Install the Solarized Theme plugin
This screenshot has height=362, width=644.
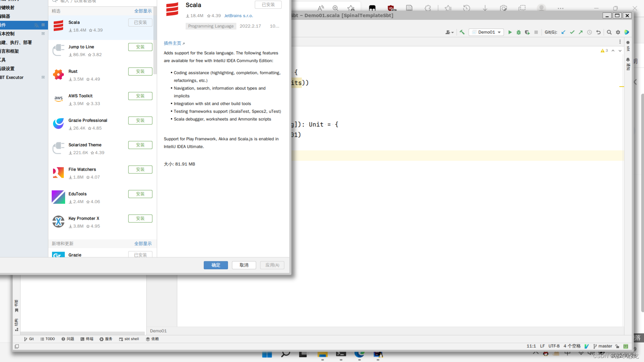[140, 145]
